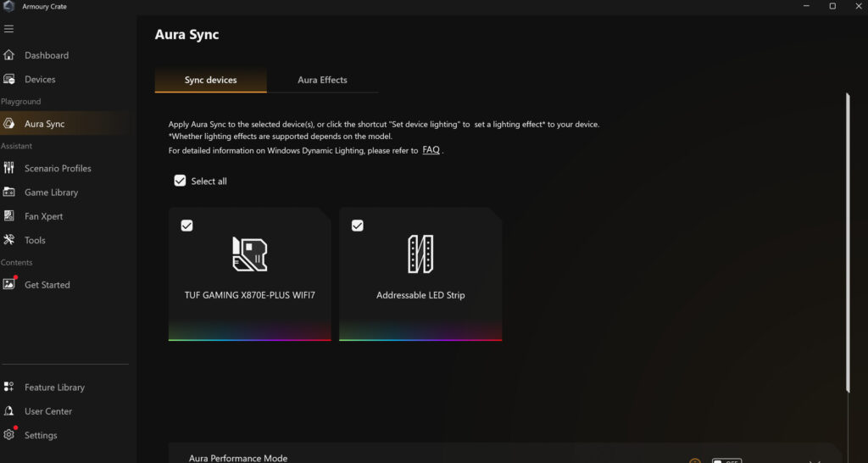Uncheck the TUF GAMING X870E-PLUS WIFI7 checkbox
The height and width of the screenshot is (463, 868).
(x=187, y=226)
